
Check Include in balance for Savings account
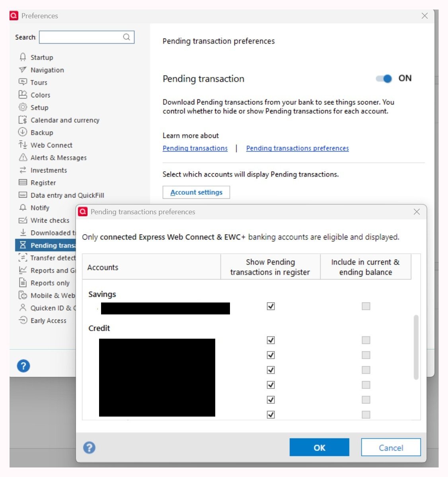coord(366,306)
